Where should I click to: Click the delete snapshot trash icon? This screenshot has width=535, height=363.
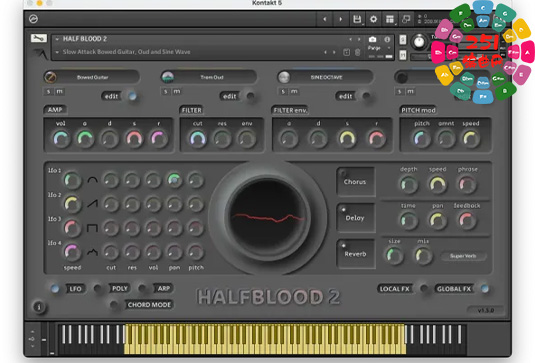[x=358, y=52]
